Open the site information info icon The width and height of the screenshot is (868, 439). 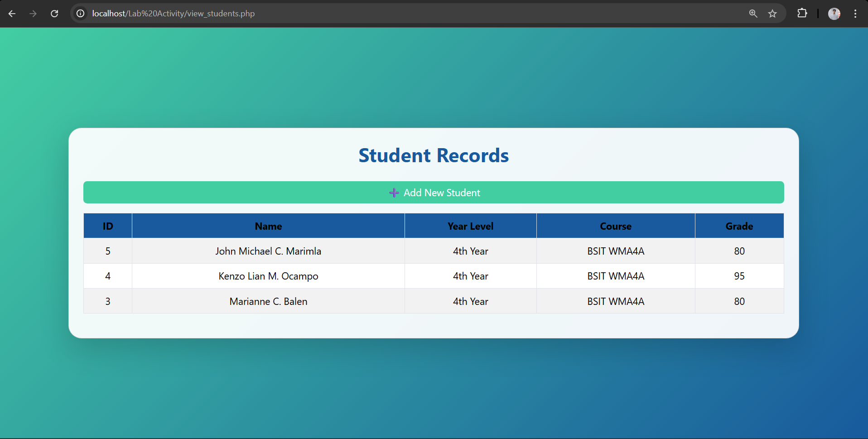[80, 14]
